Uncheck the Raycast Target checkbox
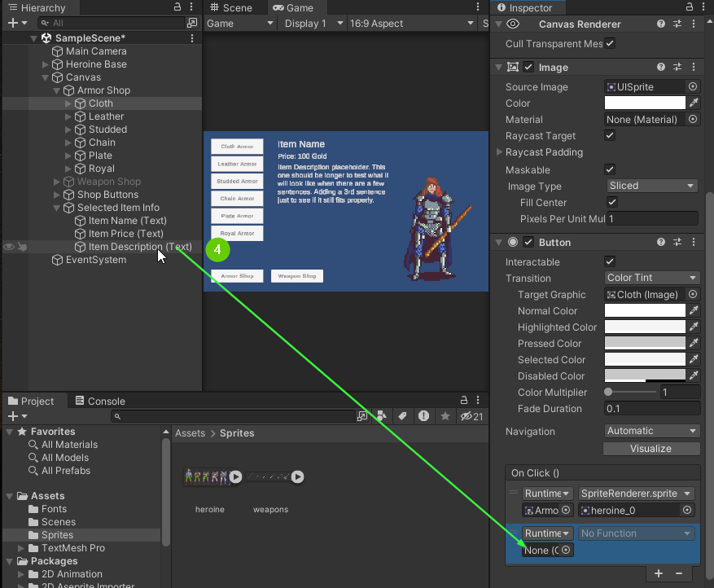 coord(610,136)
